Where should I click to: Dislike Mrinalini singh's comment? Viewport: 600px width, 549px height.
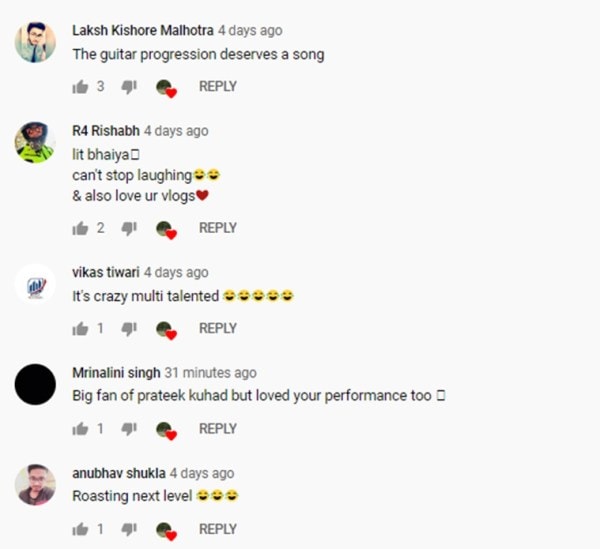pos(128,429)
